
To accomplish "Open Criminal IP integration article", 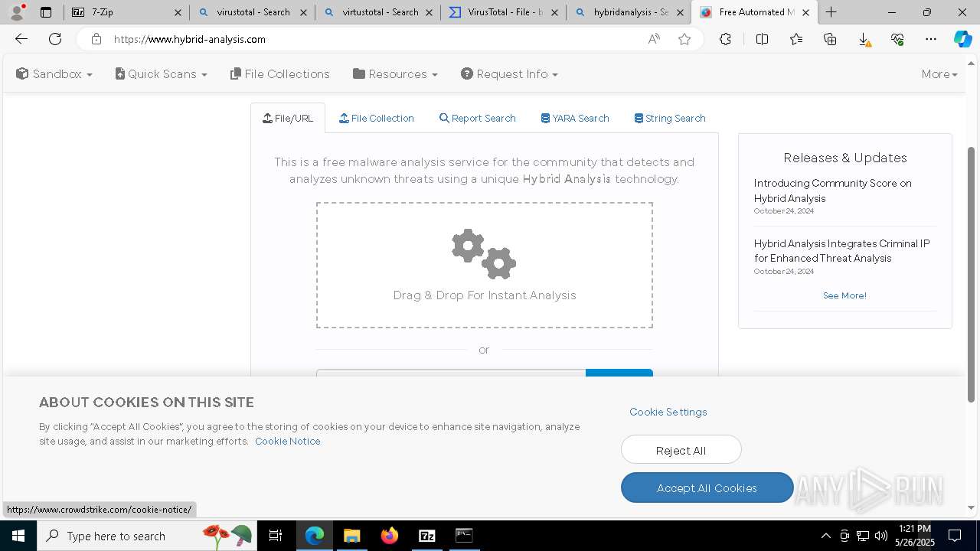I will coord(841,251).
